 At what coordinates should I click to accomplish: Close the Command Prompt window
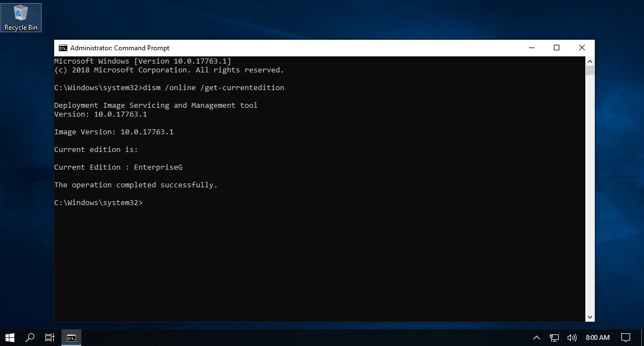pos(582,48)
